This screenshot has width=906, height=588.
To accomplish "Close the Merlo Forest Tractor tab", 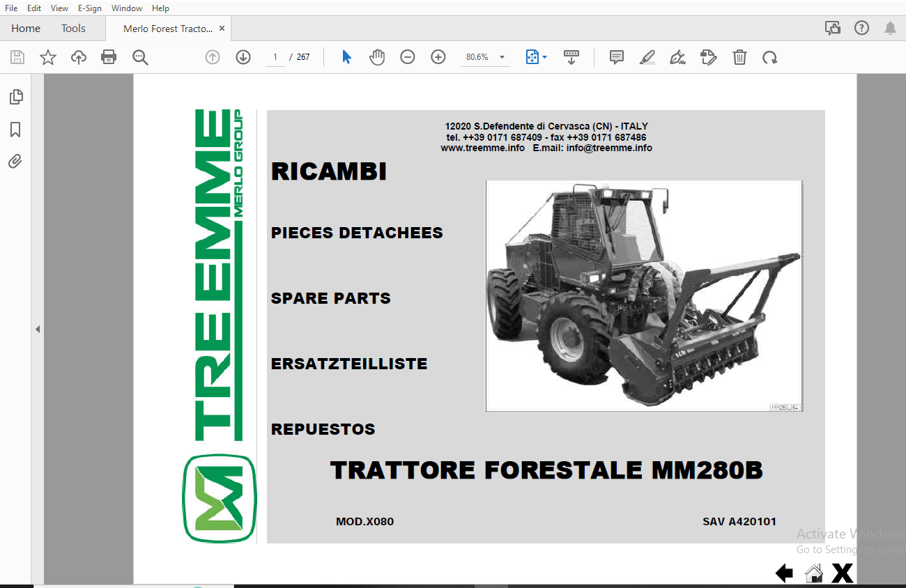I will pyautogui.click(x=222, y=29).
